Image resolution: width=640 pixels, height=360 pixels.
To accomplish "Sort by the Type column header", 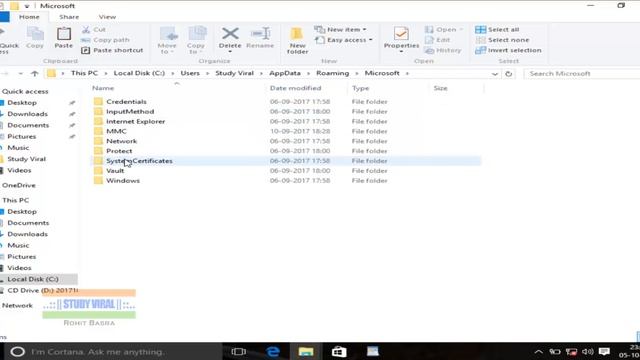I will 360,88.
